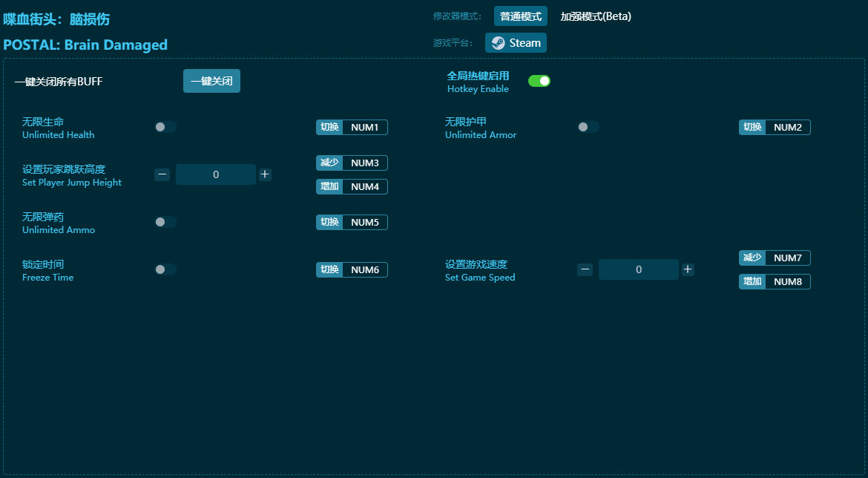
Task: Click NUM1 hotkey button for Unlimited Health
Action: pyautogui.click(x=364, y=127)
